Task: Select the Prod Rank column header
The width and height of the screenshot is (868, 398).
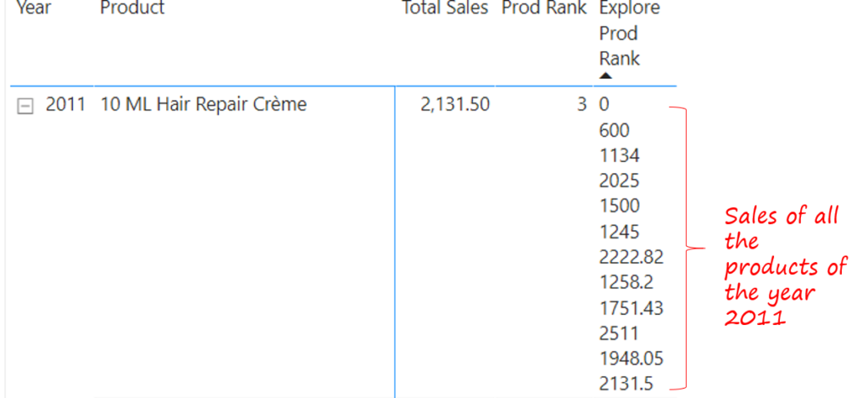Action: point(543,8)
